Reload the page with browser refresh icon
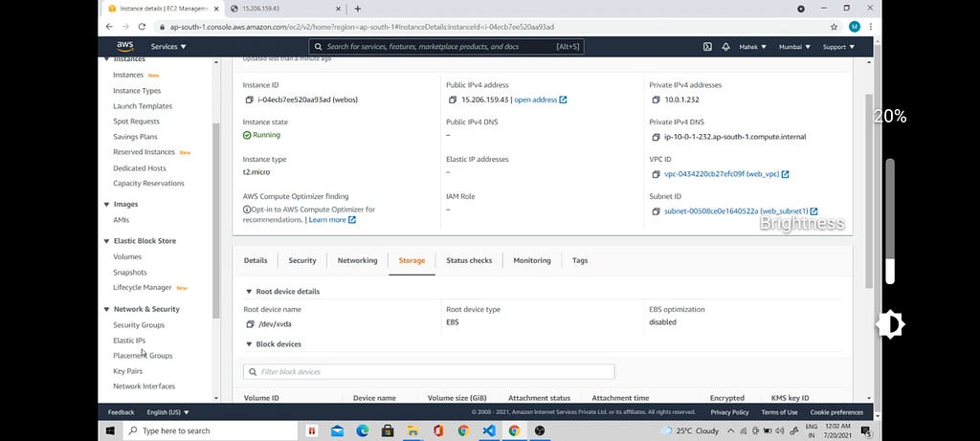The image size is (980, 441). click(142, 27)
